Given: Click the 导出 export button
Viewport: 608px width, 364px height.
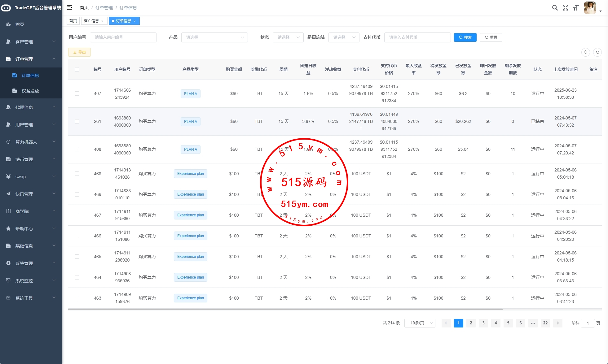Looking at the screenshot, I should [79, 52].
